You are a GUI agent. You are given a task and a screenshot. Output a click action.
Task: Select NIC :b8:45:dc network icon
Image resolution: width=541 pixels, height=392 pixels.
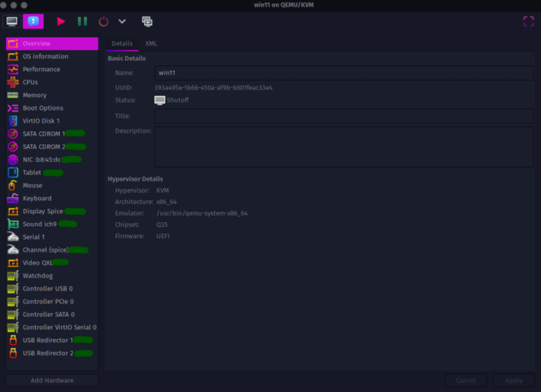13,160
